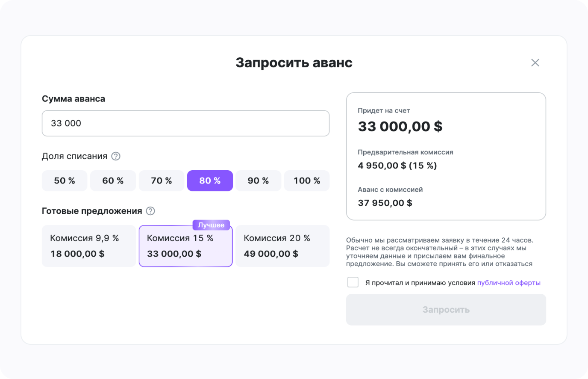Click the 4 950,00 $ (15 %) commission value
This screenshot has height=379, width=588.
397,166
